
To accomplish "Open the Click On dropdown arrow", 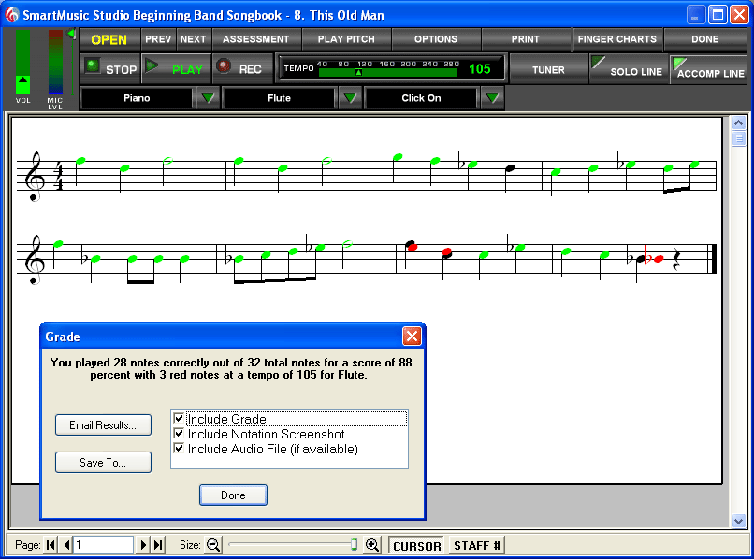I will (x=492, y=98).
